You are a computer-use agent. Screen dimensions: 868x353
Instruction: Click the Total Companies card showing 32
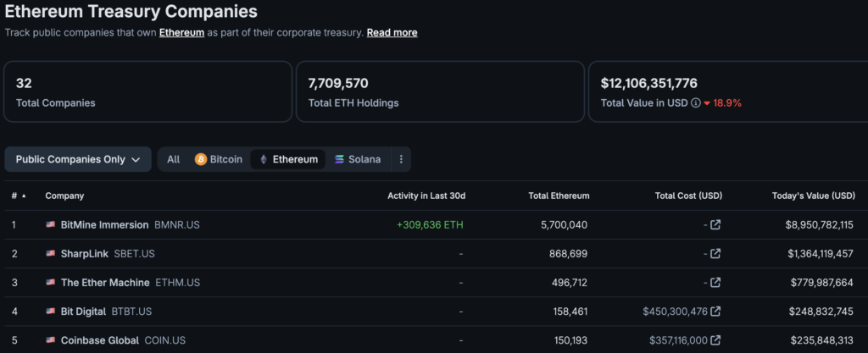[x=147, y=91]
